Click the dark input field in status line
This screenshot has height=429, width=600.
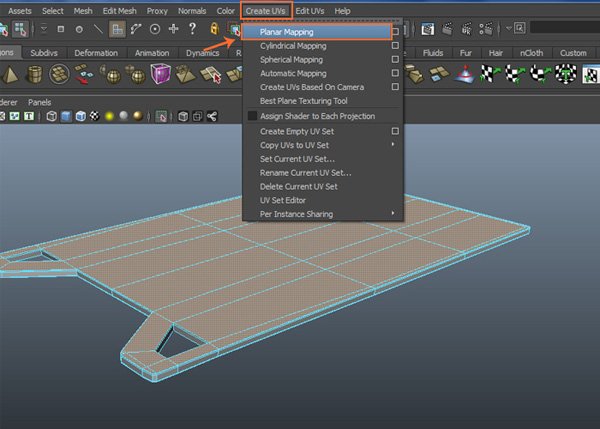565,28
